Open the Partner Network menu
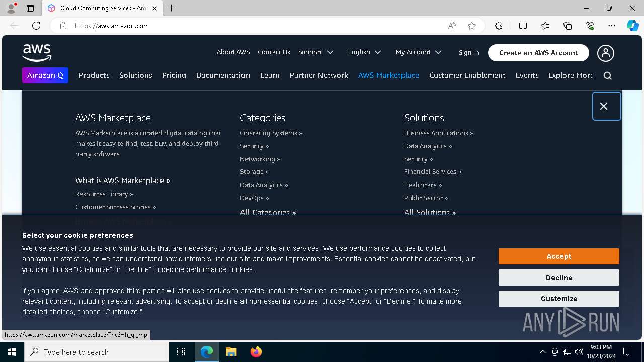644x362 pixels. click(319, 75)
